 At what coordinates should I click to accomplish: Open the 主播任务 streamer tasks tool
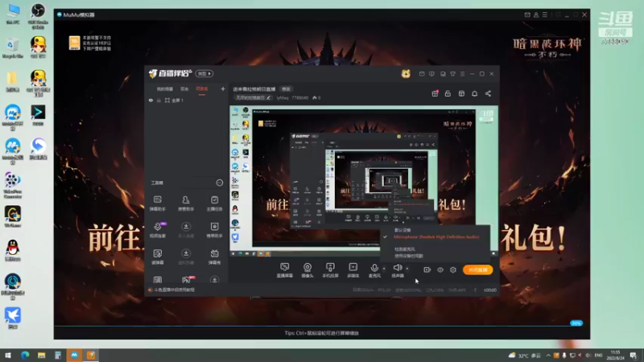click(214, 204)
